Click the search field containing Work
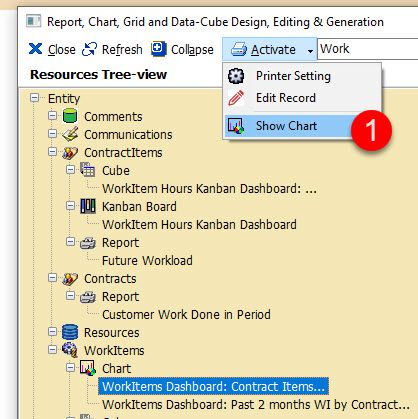Screen dimensions: 418x419 tap(368, 49)
